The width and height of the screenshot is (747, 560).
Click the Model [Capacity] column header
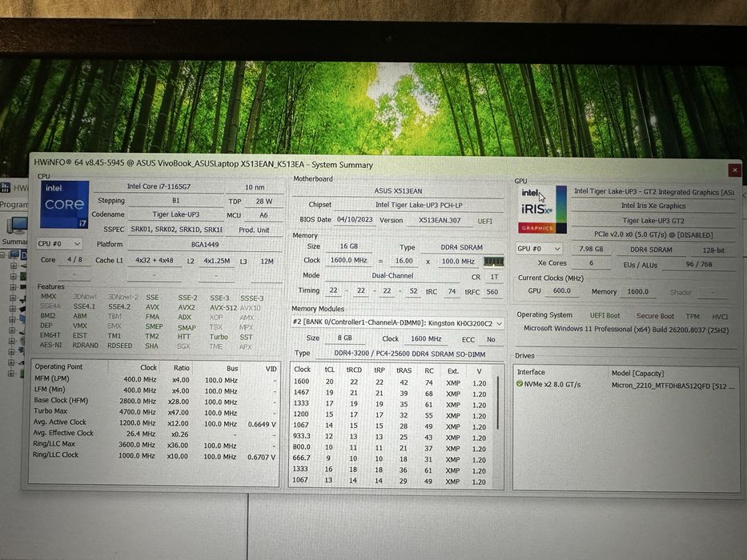[637, 373]
